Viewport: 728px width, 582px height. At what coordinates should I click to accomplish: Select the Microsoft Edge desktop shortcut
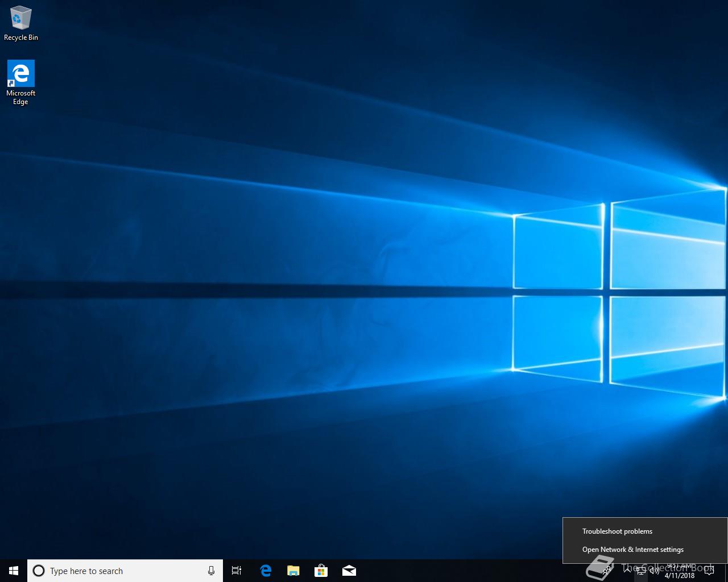click(x=21, y=83)
